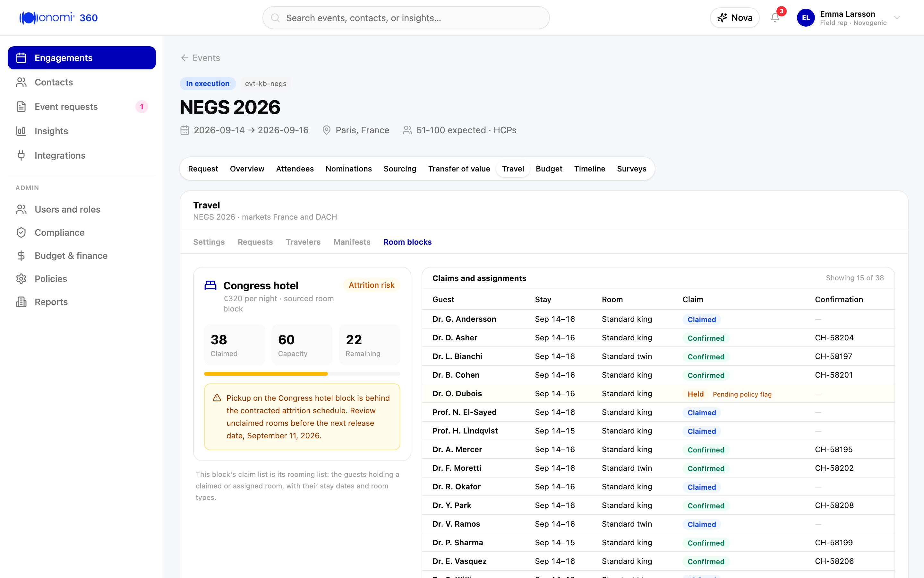Click the search magnifier icon
Image resolution: width=924 pixels, height=578 pixels.
(x=275, y=18)
